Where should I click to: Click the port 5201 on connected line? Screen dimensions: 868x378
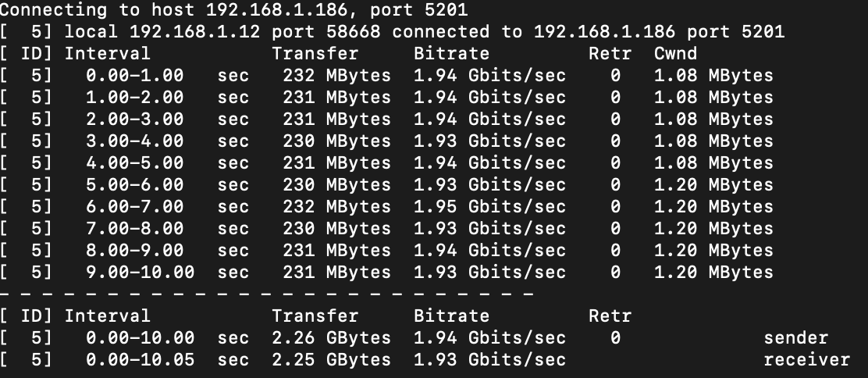(736, 31)
